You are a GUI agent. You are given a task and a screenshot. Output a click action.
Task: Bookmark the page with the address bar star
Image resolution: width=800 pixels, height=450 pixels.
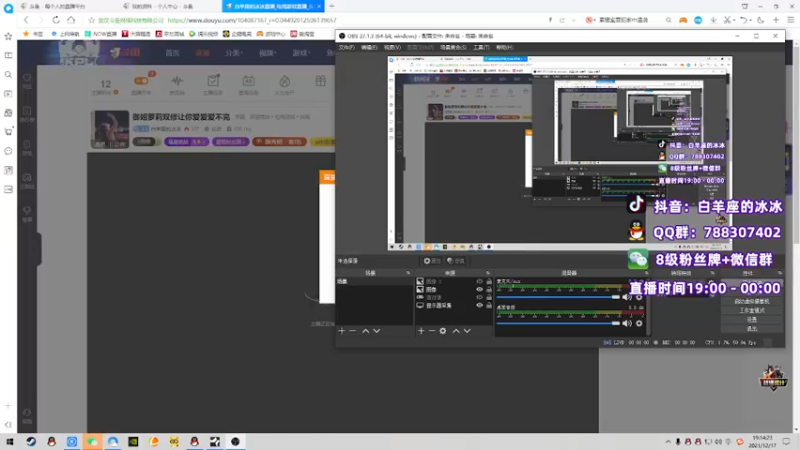tap(92, 20)
